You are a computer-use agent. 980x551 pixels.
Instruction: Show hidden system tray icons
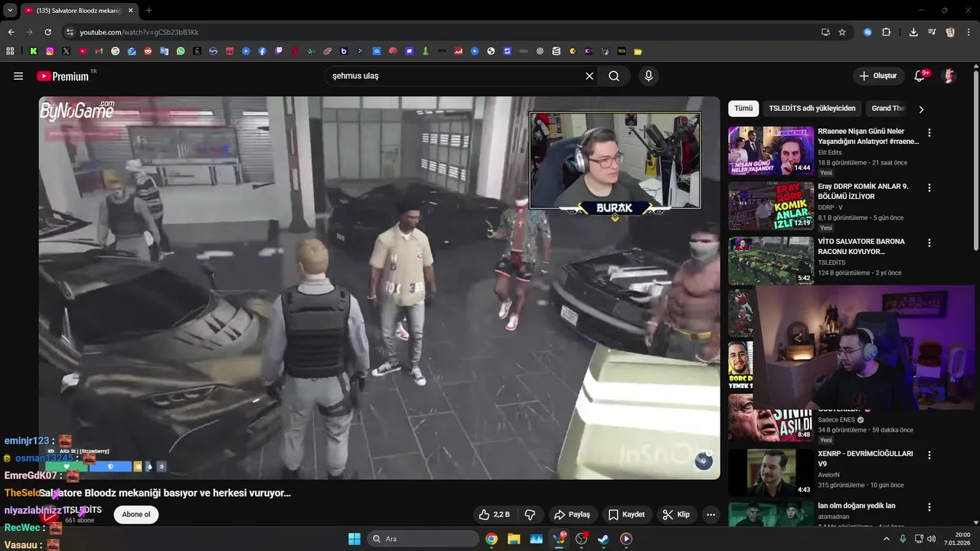tap(887, 539)
